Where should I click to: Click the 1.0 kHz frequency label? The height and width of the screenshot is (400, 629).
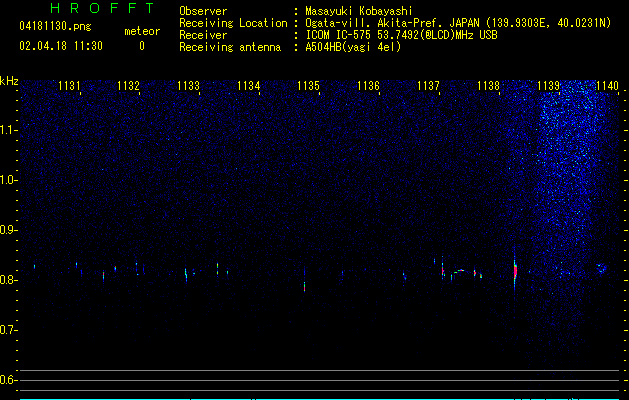click(x=9, y=181)
